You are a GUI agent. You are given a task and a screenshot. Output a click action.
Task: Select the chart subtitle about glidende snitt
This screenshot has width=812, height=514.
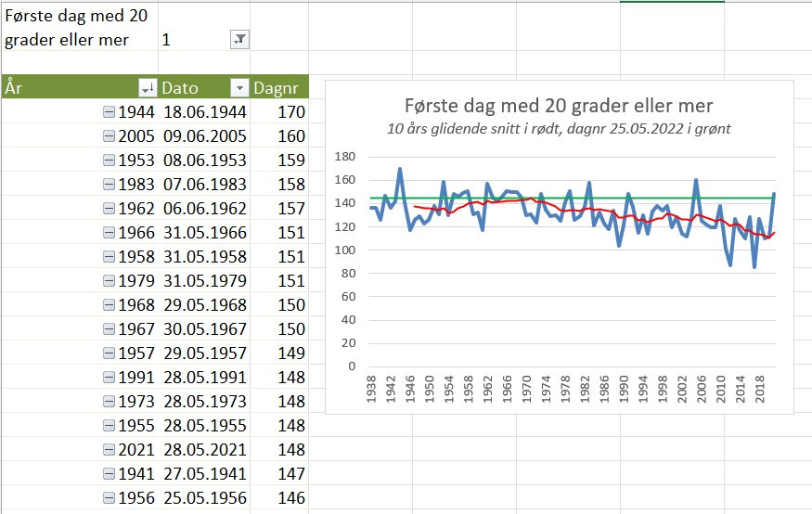coord(559,128)
